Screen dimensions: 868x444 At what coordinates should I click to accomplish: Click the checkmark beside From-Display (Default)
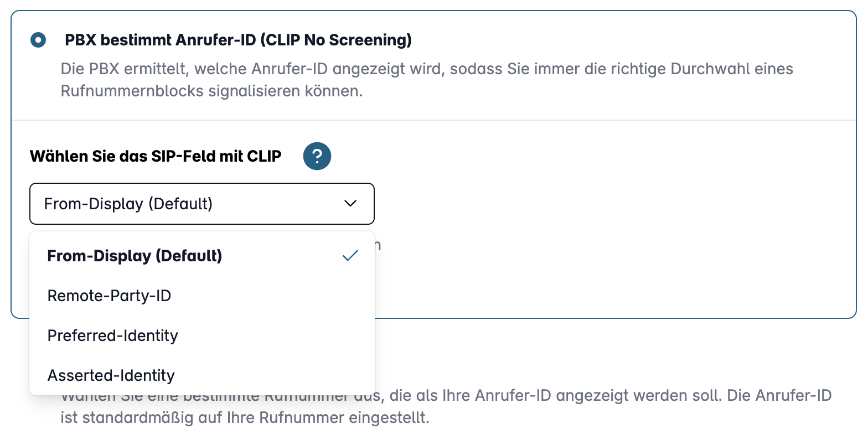350,256
